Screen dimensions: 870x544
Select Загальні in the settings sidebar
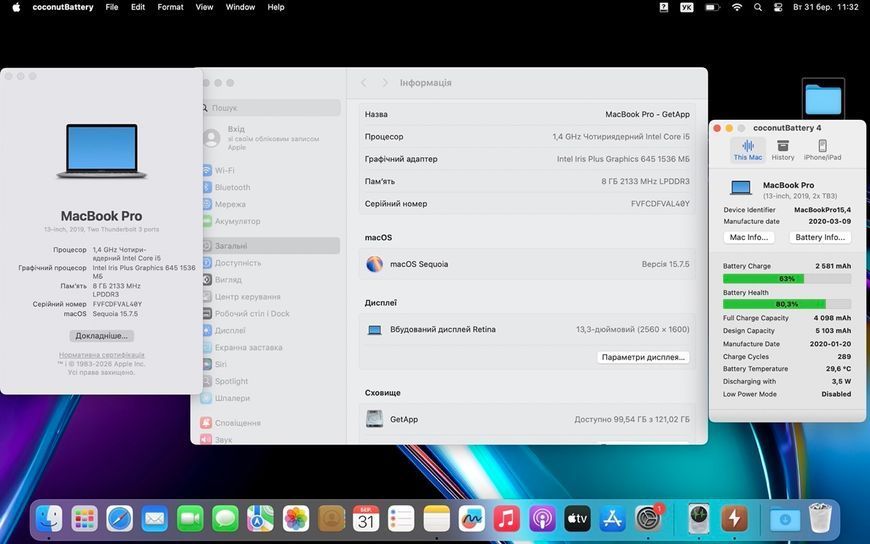pos(271,246)
